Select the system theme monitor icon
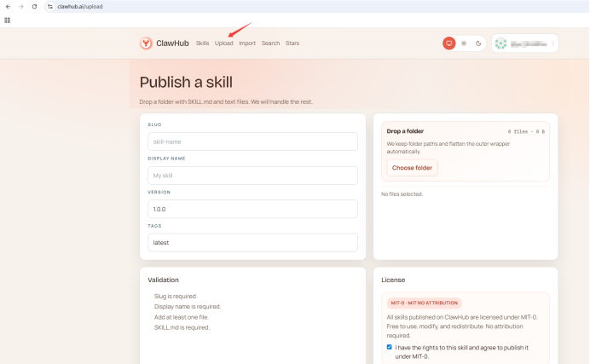This screenshot has width=590, height=364. [449, 43]
